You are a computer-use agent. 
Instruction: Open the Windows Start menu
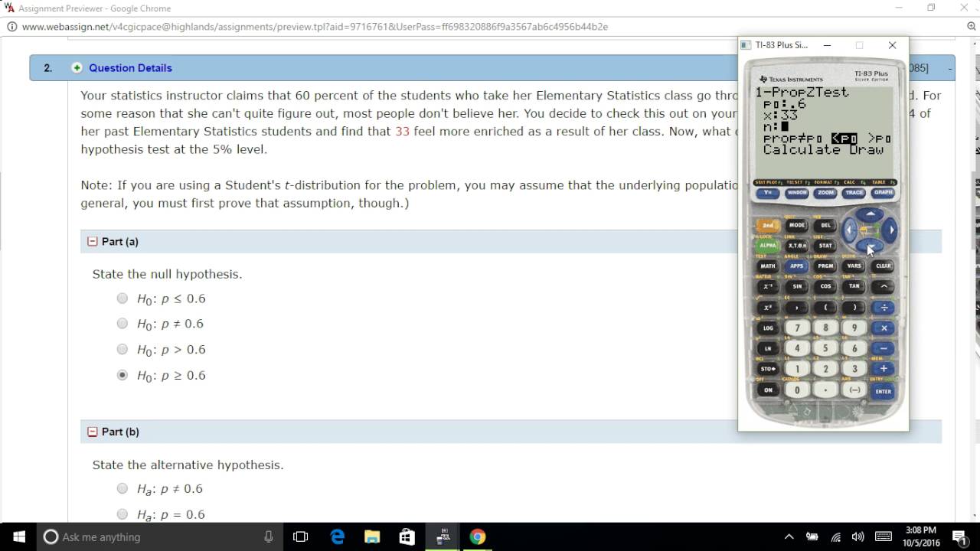tap(18, 536)
